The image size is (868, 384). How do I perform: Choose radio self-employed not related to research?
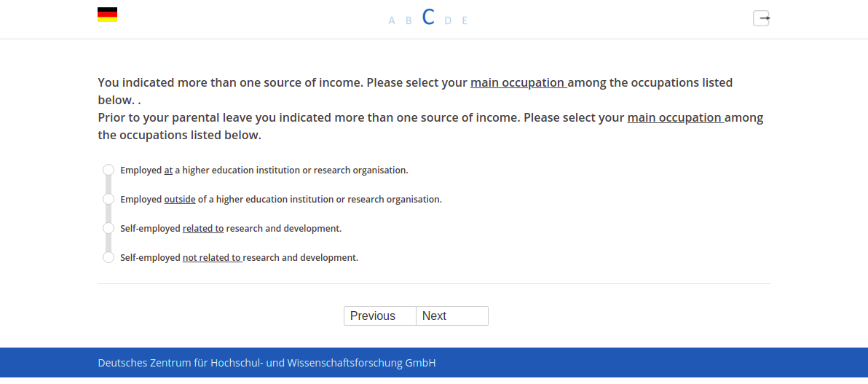tap(108, 257)
